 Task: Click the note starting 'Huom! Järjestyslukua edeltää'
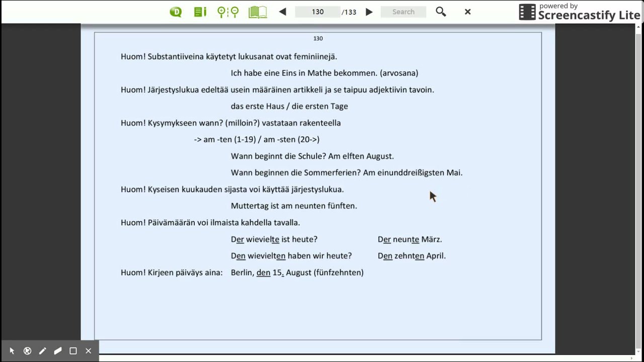[x=277, y=89]
